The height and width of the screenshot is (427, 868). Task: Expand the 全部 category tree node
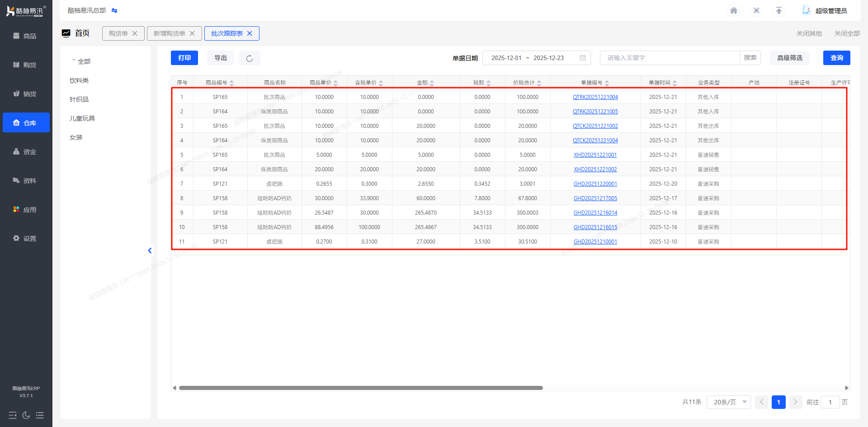pyautogui.click(x=74, y=61)
